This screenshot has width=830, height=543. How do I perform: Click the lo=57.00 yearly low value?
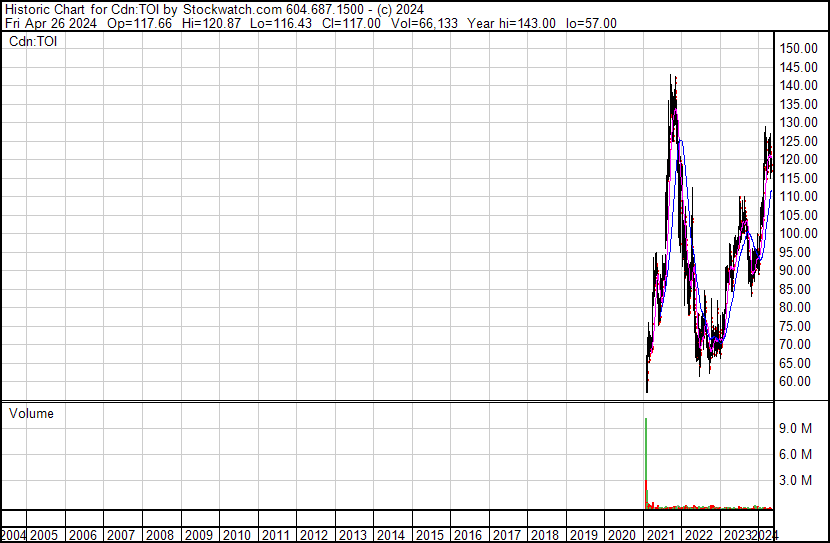click(591, 23)
